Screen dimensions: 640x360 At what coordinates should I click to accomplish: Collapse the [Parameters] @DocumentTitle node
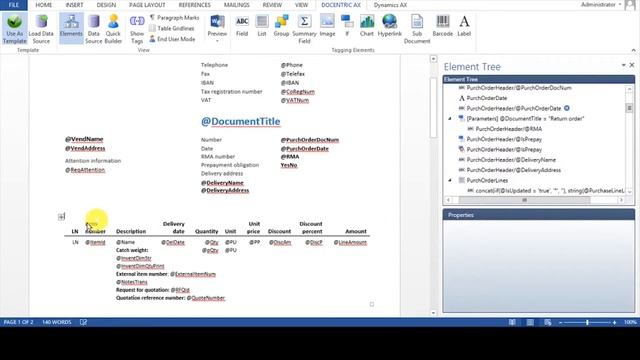point(450,118)
